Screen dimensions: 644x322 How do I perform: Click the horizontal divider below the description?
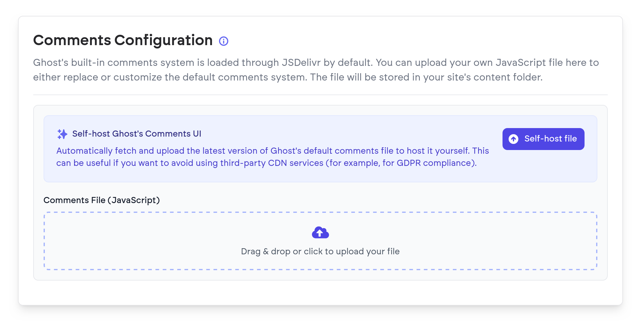pyautogui.click(x=320, y=95)
